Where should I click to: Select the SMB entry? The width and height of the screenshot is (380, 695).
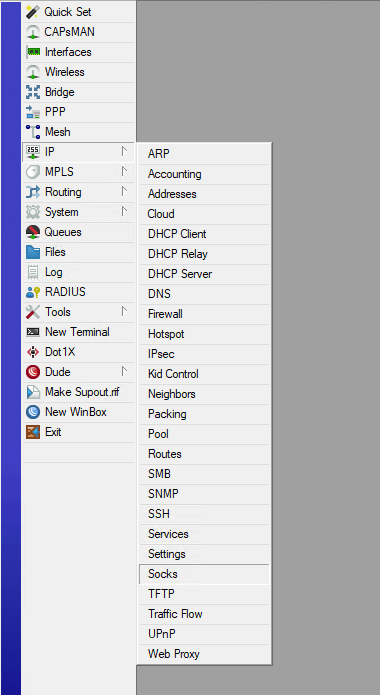pos(204,474)
